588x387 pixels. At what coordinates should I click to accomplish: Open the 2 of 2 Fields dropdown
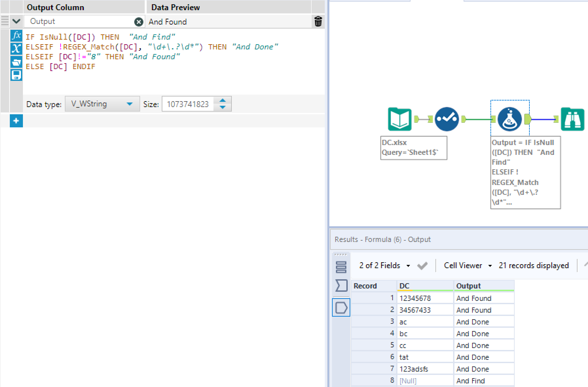pos(408,266)
